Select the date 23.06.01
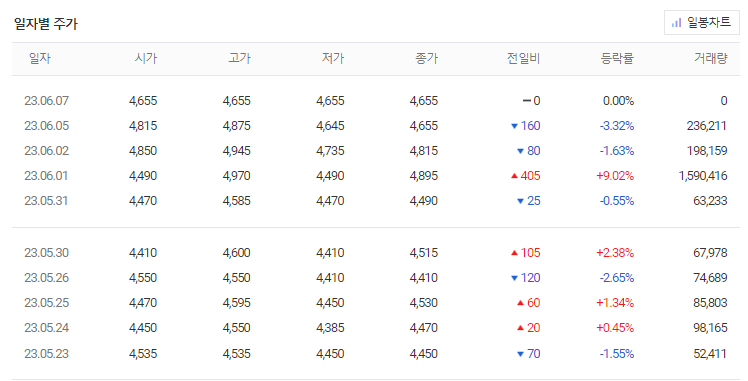 tap(46, 176)
